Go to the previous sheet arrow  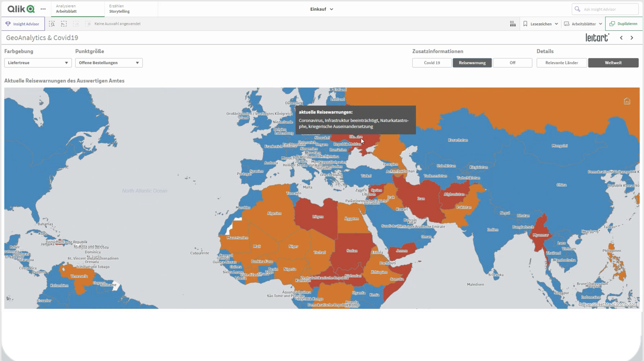tap(621, 38)
